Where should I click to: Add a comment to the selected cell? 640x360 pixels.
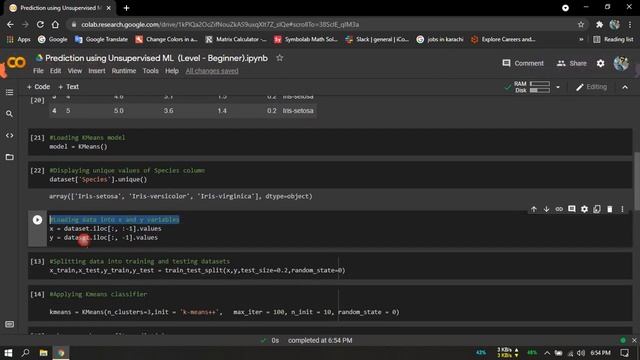[x=571, y=209]
